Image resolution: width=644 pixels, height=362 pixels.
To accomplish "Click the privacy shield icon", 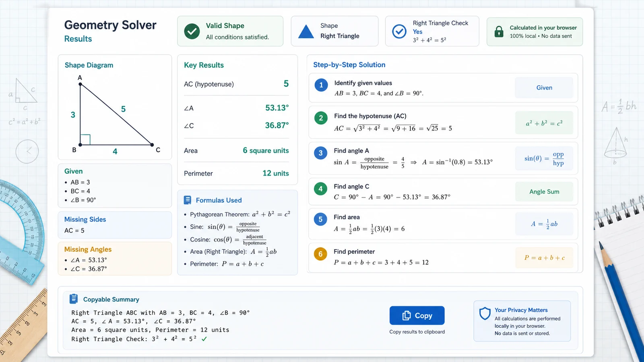I will click(485, 314).
